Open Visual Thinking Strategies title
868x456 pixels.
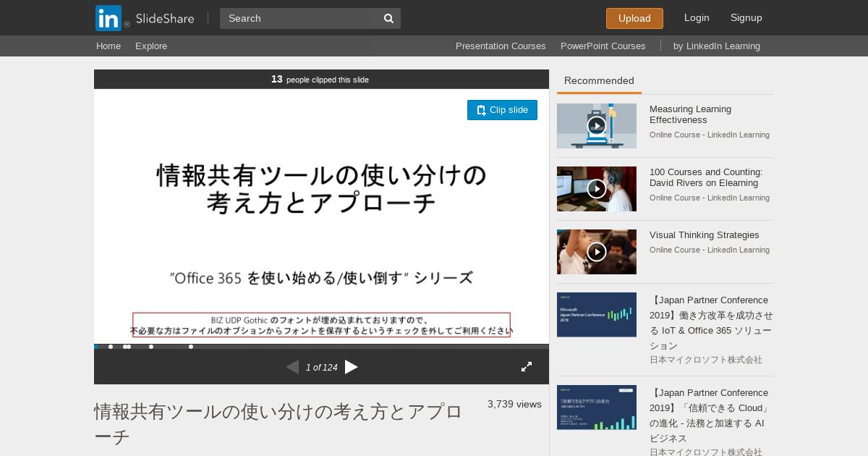coord(704,235)
